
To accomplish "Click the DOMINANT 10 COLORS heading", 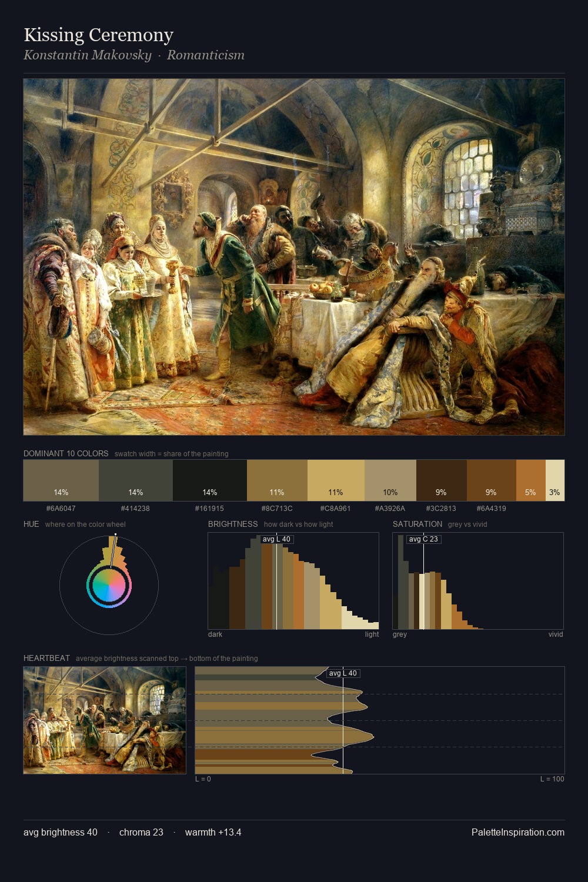I will coord(66,453).
